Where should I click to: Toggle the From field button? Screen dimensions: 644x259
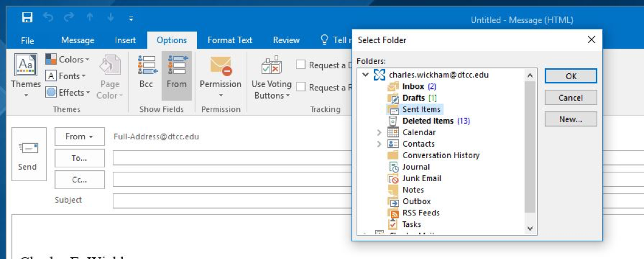177,76
